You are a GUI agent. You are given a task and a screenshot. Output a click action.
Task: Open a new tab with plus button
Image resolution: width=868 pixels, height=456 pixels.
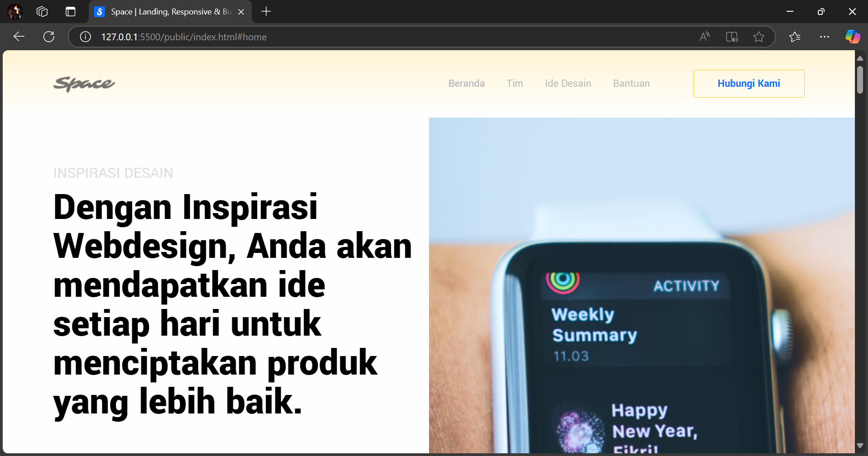[266, 12]
